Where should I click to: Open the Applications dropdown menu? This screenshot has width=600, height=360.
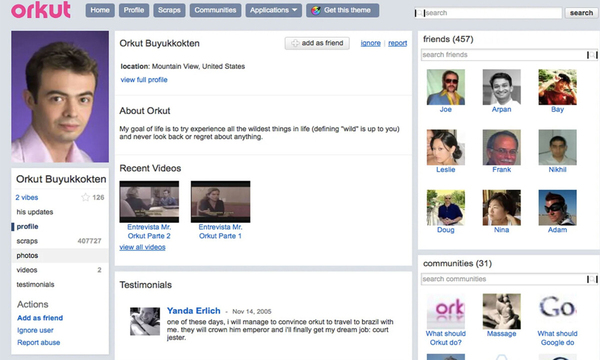pos(274,10)
